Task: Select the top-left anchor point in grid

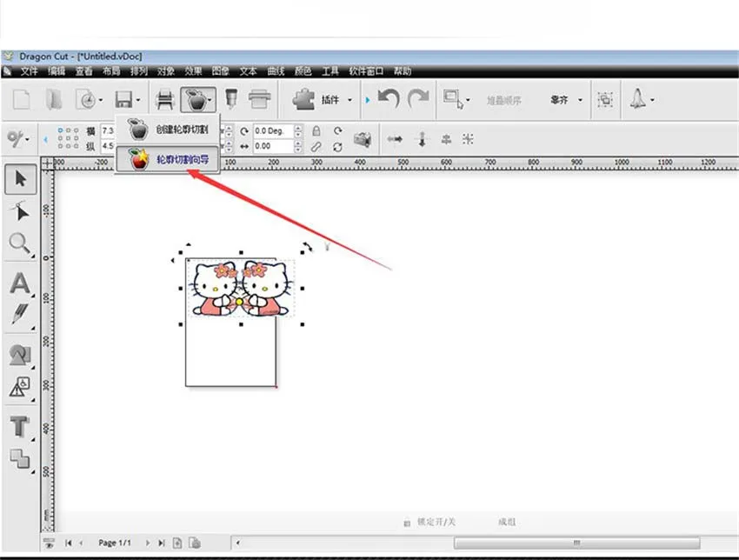Action: point(60,130)
